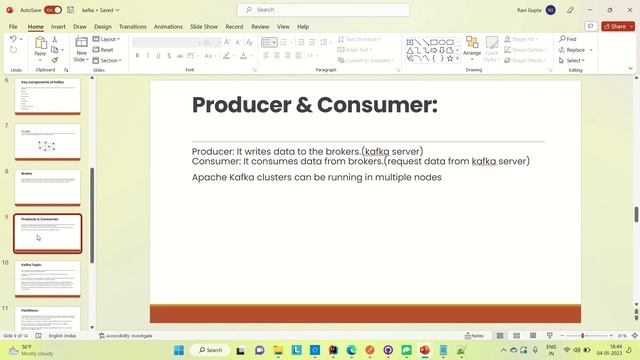
Task: Switch to Normal view icon in status bar
Action: click(500, 336)
